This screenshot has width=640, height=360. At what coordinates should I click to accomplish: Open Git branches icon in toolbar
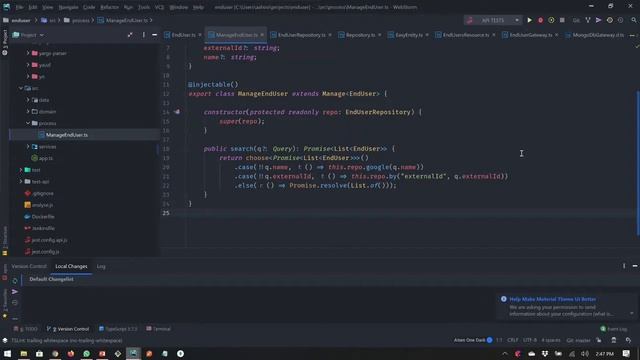point(588,20)
